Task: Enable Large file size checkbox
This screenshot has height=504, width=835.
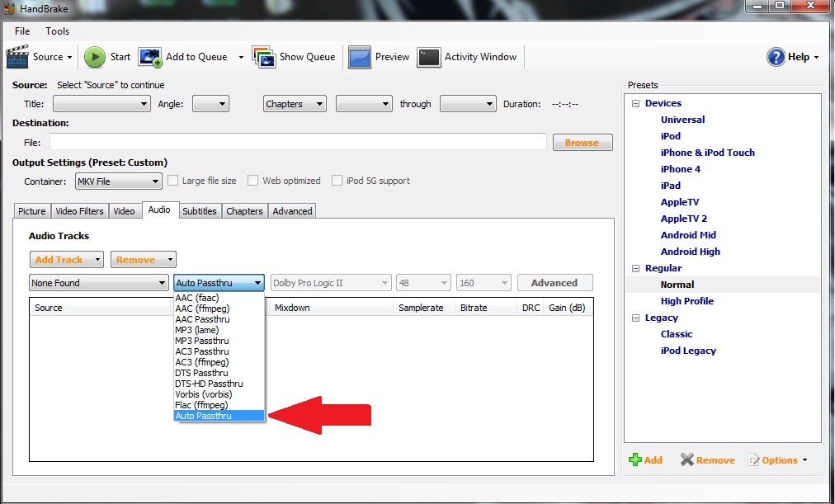Action: [x=172, y=181]
